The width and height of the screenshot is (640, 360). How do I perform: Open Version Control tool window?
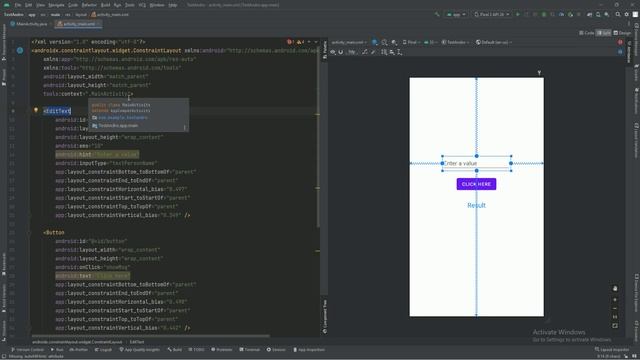pos(28,349)
